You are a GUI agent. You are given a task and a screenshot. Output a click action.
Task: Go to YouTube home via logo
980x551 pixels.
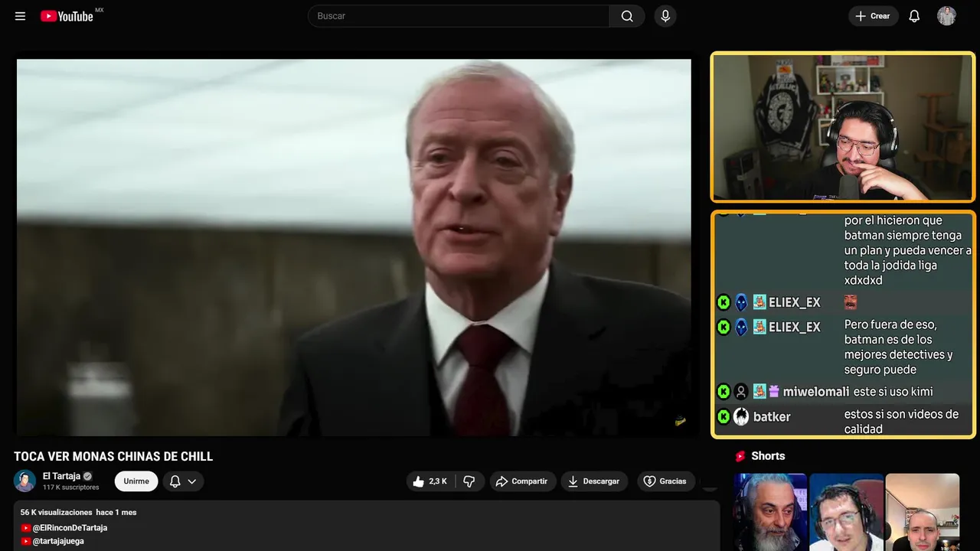[x=67, y=16]
